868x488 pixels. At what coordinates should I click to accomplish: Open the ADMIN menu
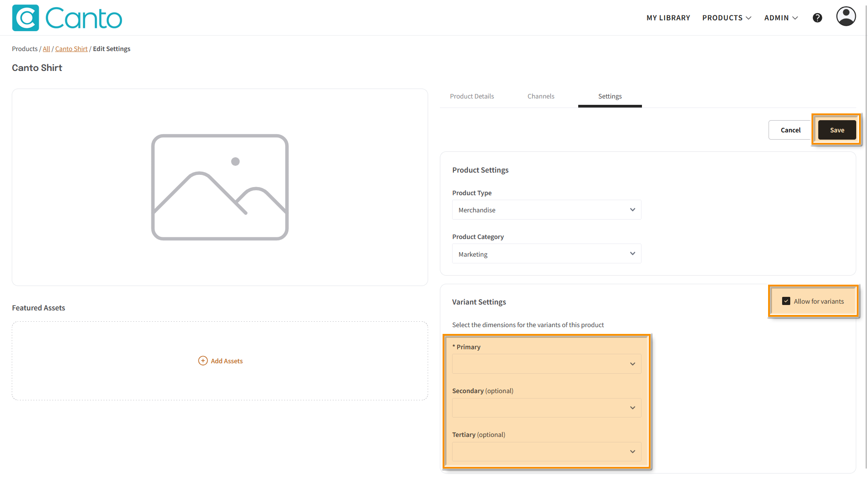pyautogui.click(x=781, y=18)
